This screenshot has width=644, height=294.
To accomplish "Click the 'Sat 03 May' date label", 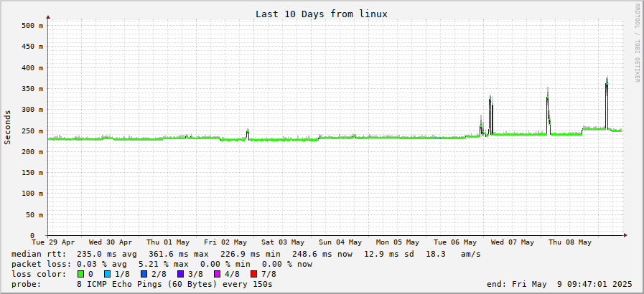I will (283, 242).
